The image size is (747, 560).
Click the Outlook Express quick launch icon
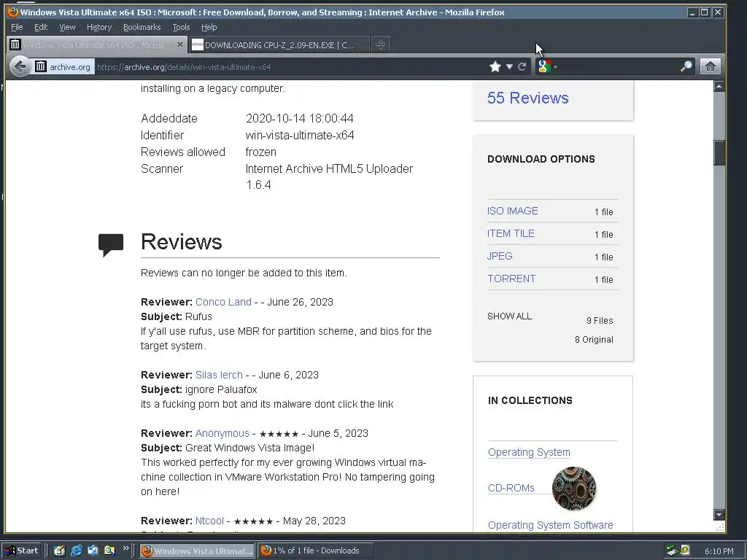point(93,551)
